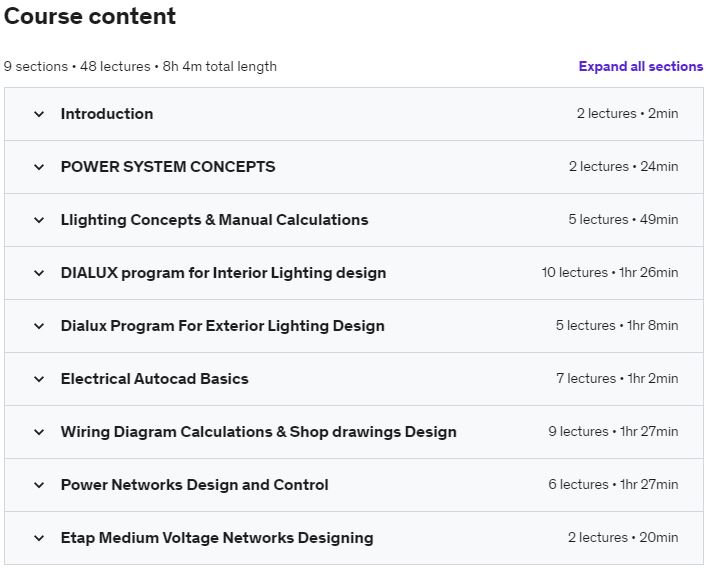Click chevron beside Dialux Exterior Lighting Design

pos(39,326)
